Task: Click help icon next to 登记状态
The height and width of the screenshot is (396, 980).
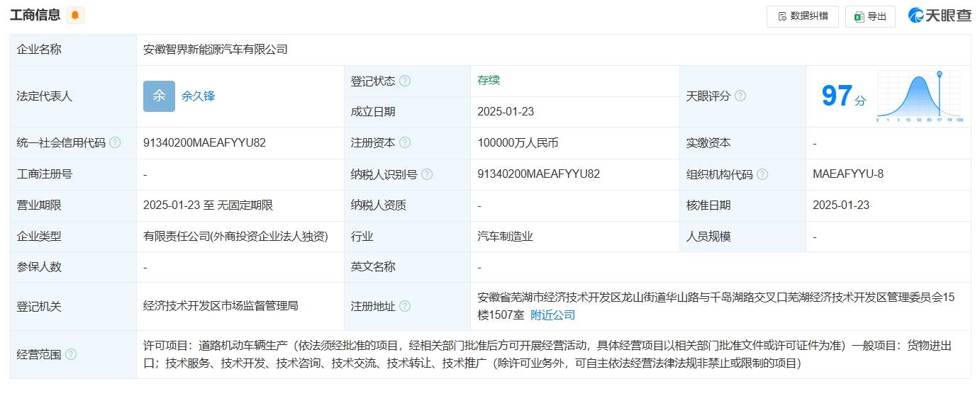Action: pyautogui.click(x=405, y=81)
